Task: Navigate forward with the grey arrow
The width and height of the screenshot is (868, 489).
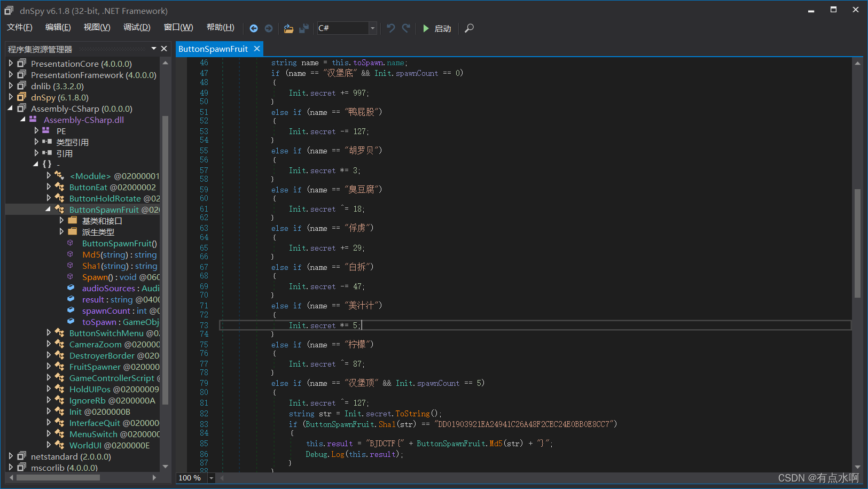Action: [269, 28]
